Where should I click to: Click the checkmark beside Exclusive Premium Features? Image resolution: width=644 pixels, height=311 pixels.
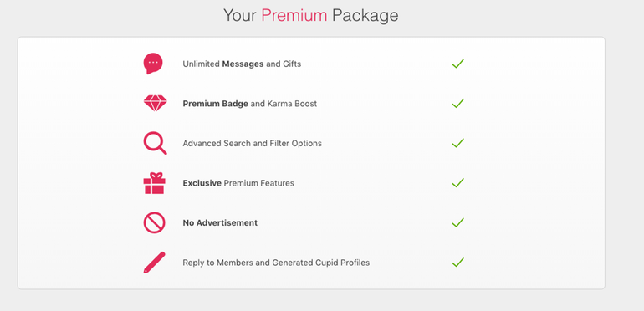[x=457, y=183]
